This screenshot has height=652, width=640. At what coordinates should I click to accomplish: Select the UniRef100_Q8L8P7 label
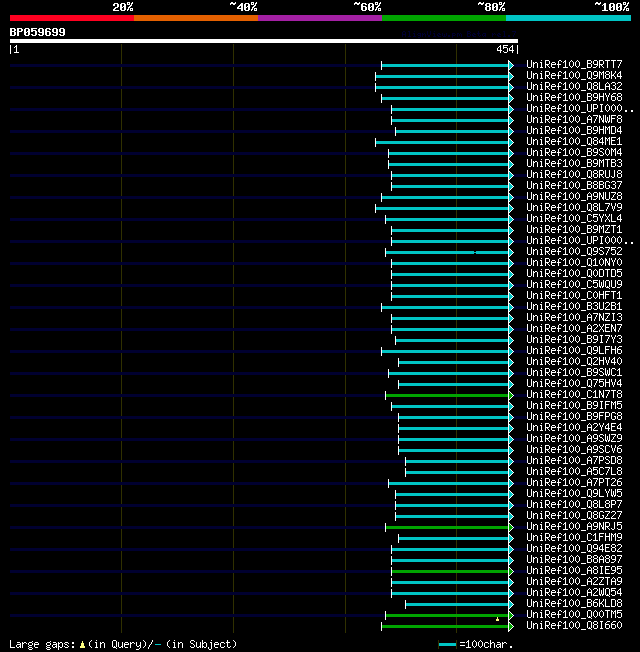coord(574,505)
